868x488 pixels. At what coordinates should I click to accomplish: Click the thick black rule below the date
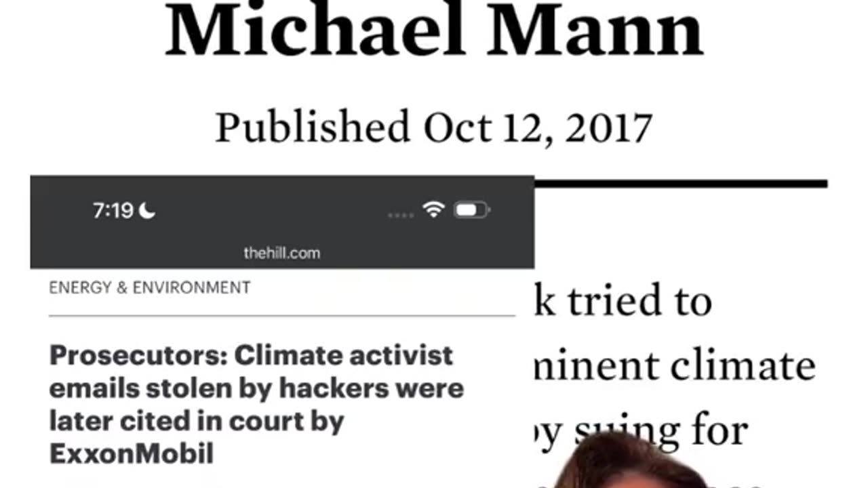pyautogui.click(x=680, y=184)
